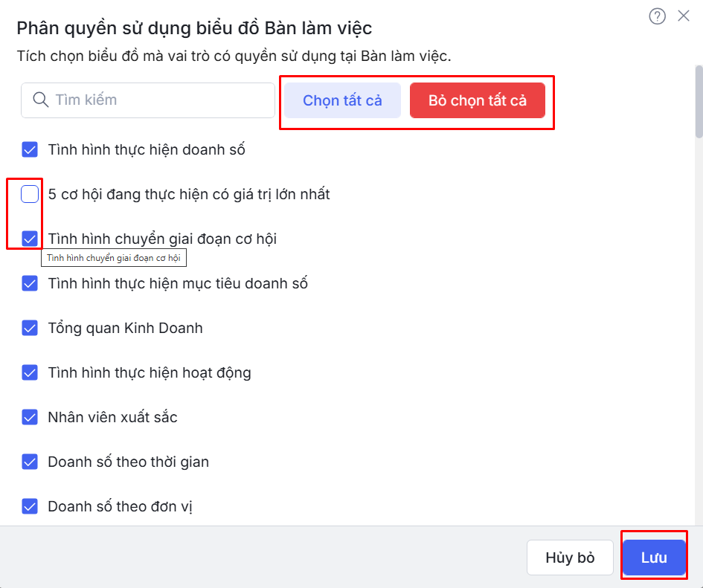
Task: Toggle Tình hình thực hiện mục tiêu doanh số
Action: (x=30, y=283)
